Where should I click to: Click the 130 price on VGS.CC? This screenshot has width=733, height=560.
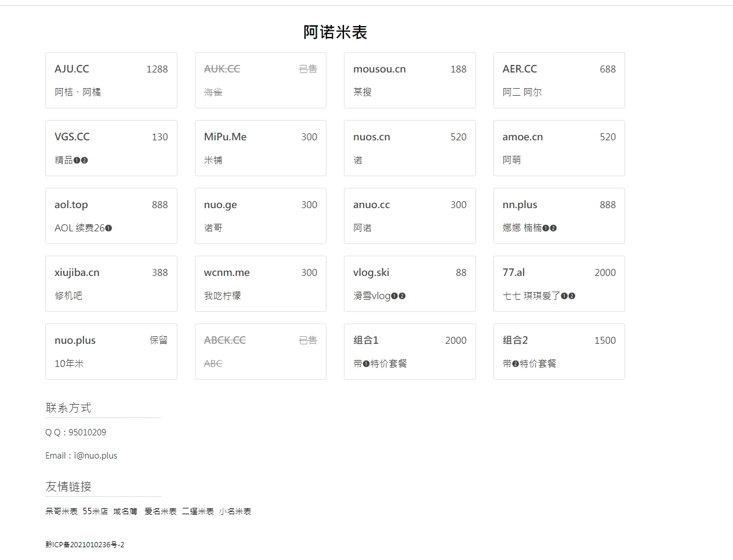pyautogui.click(x=159, y=137)
